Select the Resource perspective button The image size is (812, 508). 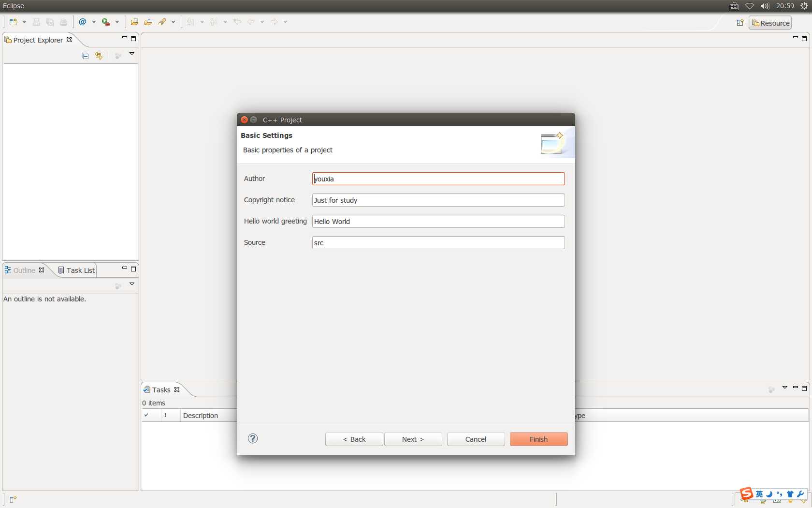click(x=770, y=23)
